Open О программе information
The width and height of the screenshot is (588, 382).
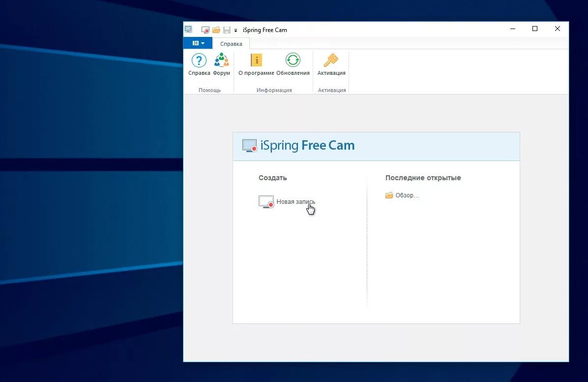tap(256, 64)
